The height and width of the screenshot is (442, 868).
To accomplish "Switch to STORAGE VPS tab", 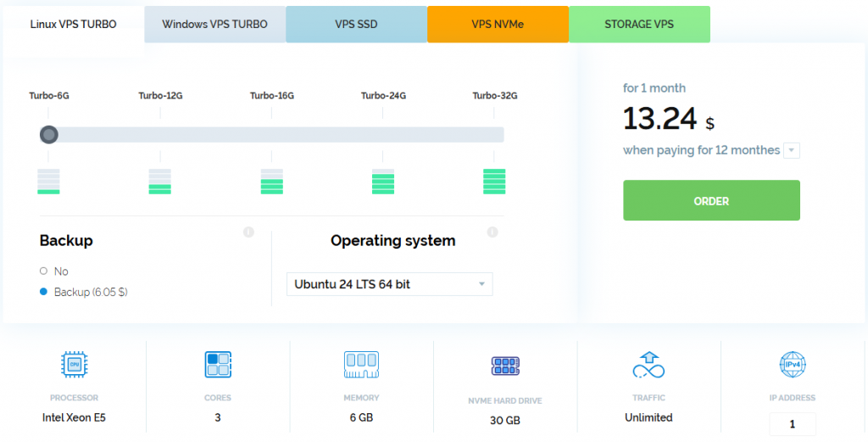I will tap(639, 25).
